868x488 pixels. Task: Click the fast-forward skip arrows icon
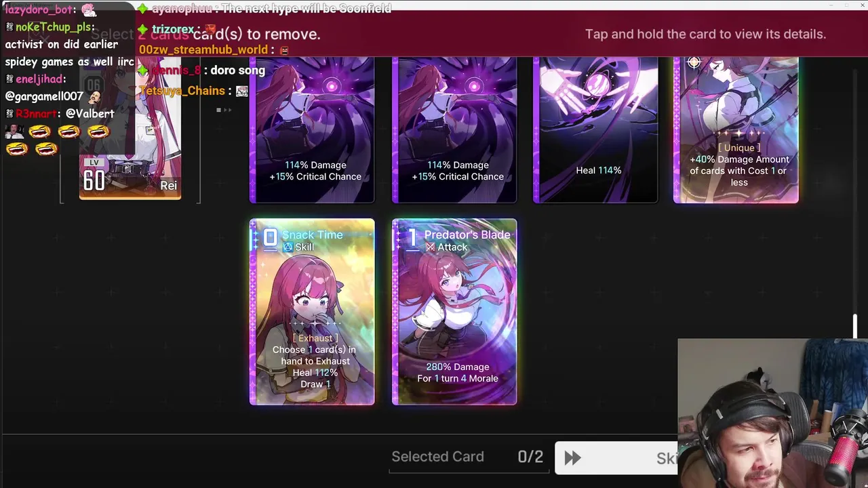572,458
